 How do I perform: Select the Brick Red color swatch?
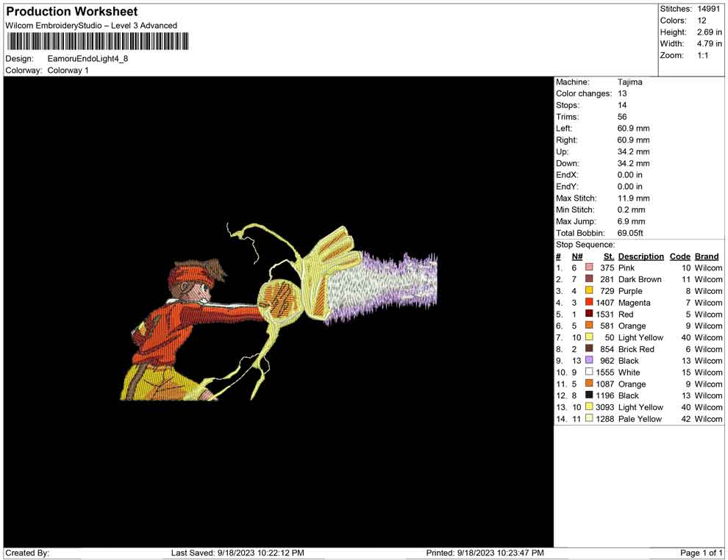[589, 349]
